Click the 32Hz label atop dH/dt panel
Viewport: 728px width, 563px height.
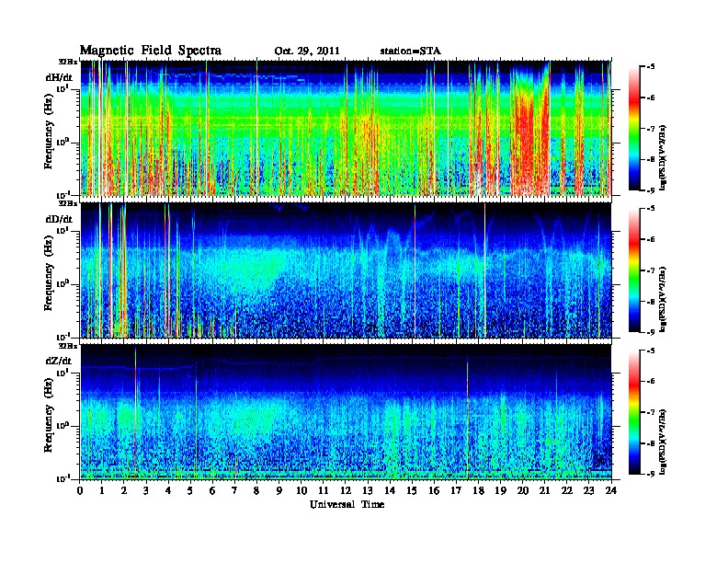[67, 61]
